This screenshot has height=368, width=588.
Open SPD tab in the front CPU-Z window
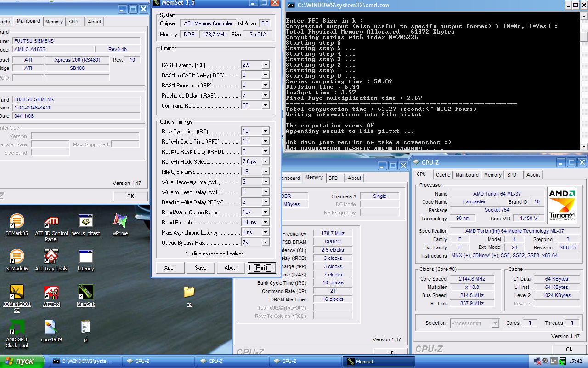512,175
